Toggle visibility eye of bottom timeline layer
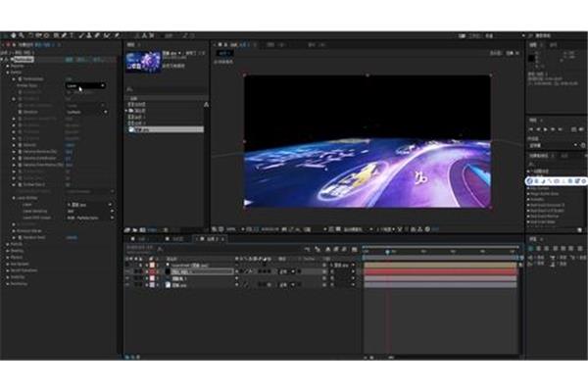 pos(127,285)
